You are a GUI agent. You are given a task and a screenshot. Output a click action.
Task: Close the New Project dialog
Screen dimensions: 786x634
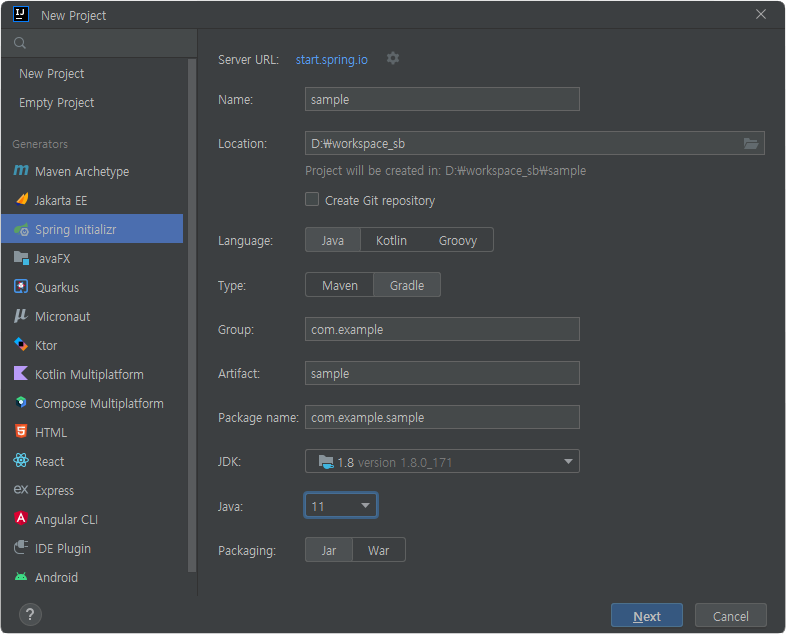pos(760,15)
